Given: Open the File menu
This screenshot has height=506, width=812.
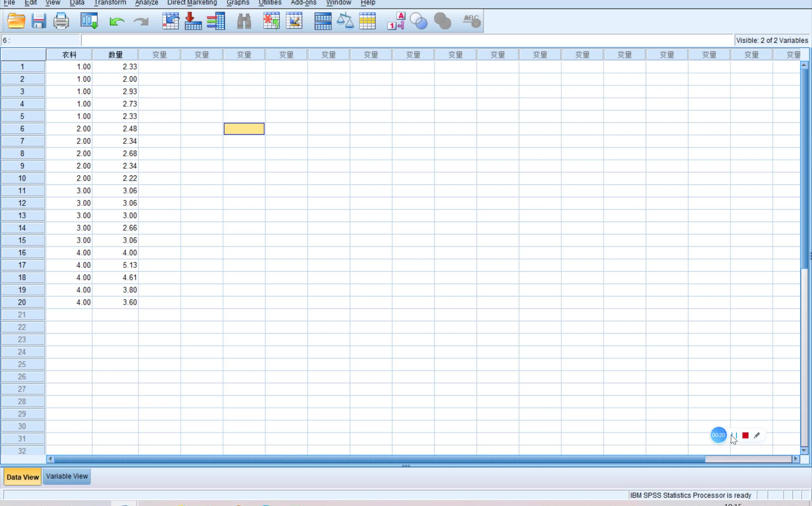Looking at the screenshot, I should coord(9,3).
